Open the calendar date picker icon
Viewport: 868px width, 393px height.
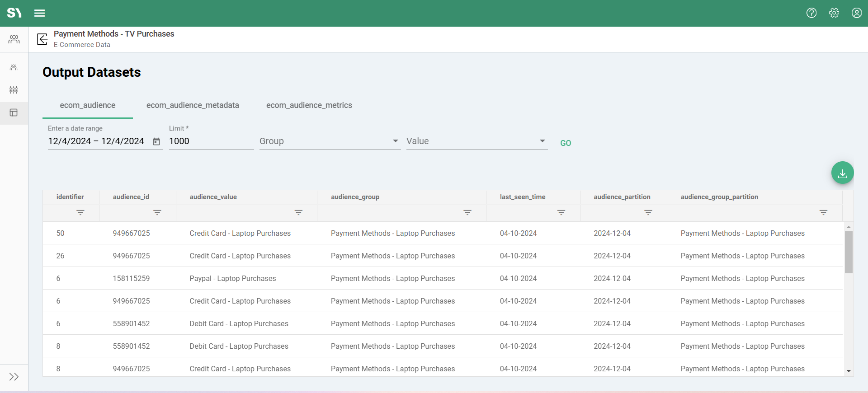tap(156, 142)
